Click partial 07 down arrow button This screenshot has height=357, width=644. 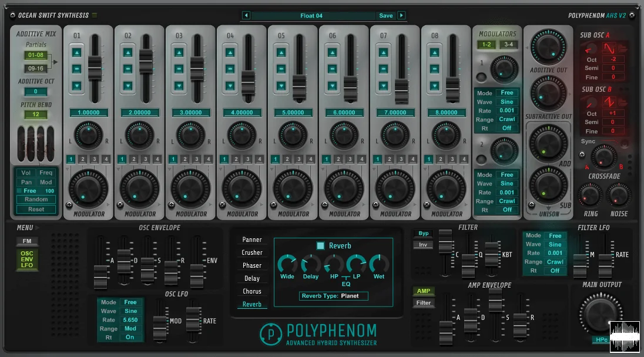point(383,86)
